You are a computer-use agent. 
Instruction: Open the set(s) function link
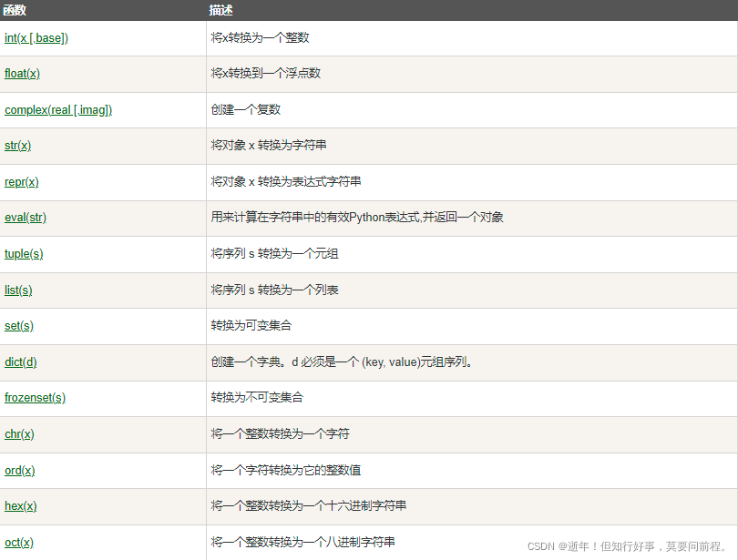point(17,326)
